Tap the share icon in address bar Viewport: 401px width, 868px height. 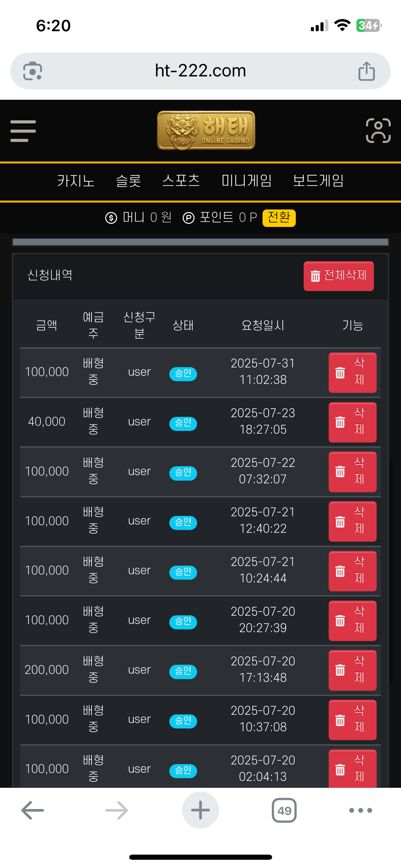366,71
